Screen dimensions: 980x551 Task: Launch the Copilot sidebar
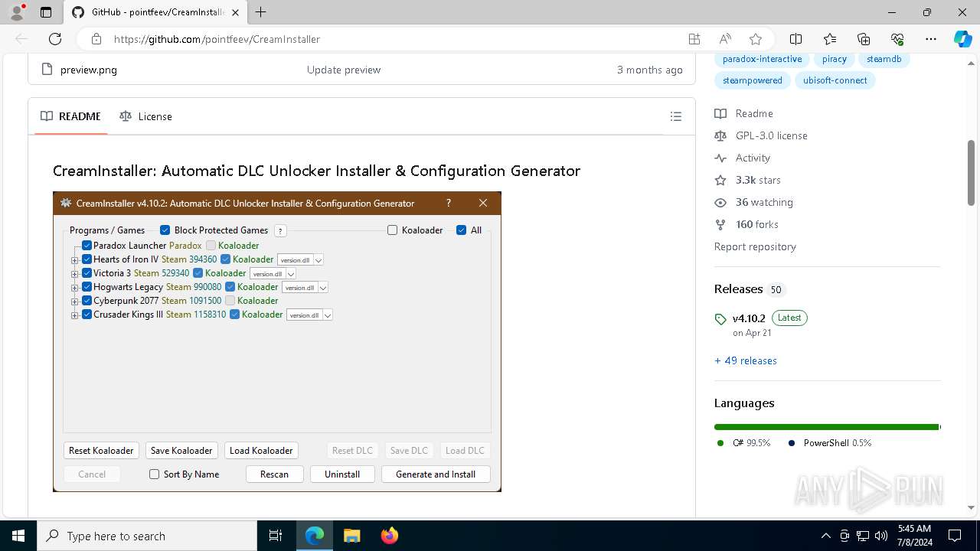pos(962,39)
